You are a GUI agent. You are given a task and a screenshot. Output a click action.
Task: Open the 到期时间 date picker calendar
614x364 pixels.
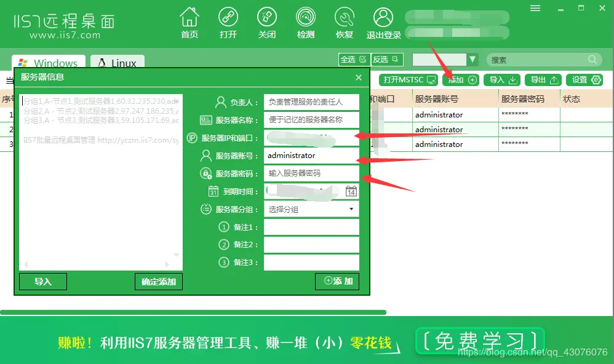point(352,191)
